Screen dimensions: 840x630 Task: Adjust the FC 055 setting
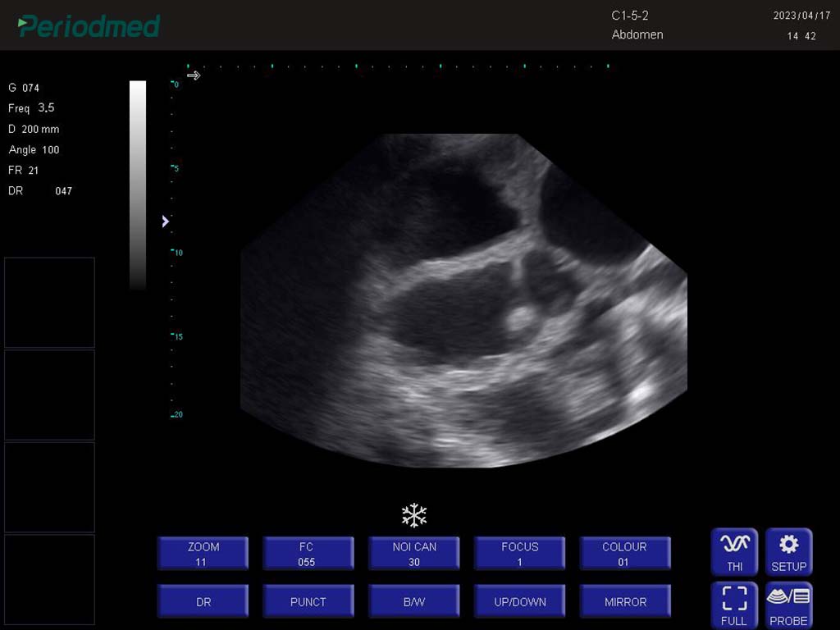pos(308,554)
